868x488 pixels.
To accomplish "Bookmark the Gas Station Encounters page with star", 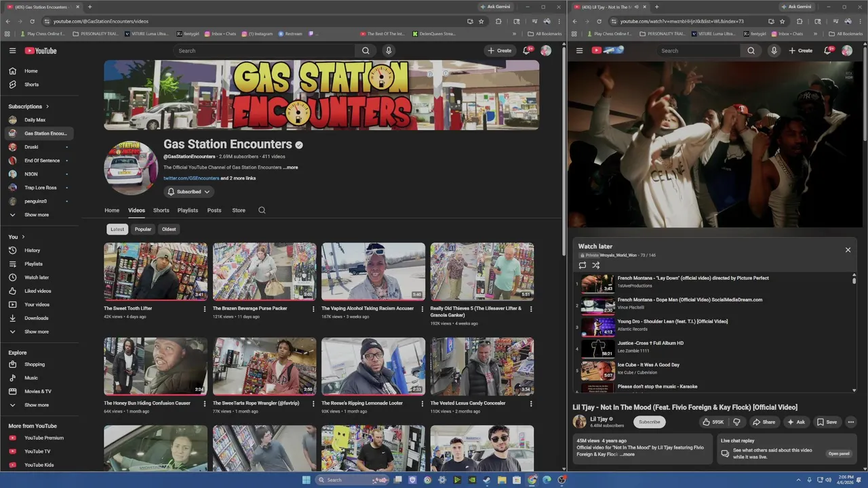I will click(x=481, y=21).
